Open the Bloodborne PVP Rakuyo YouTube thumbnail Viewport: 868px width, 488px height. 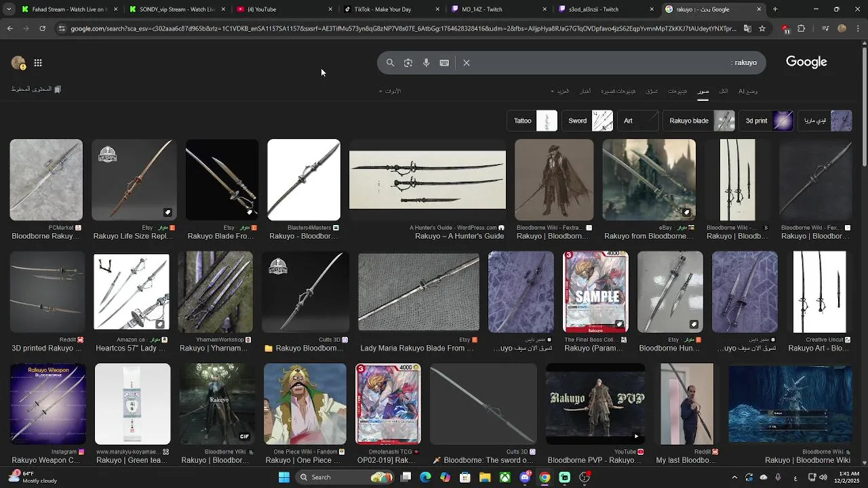(x=595, y=404)
